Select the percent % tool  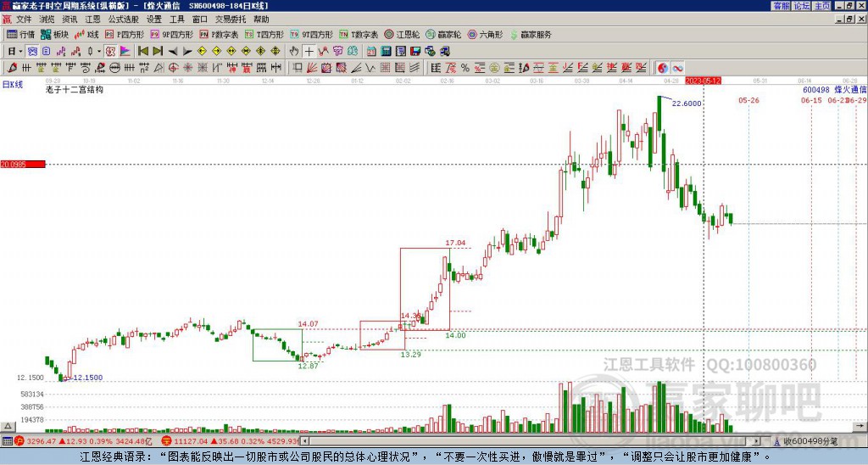tap(465, 68)
